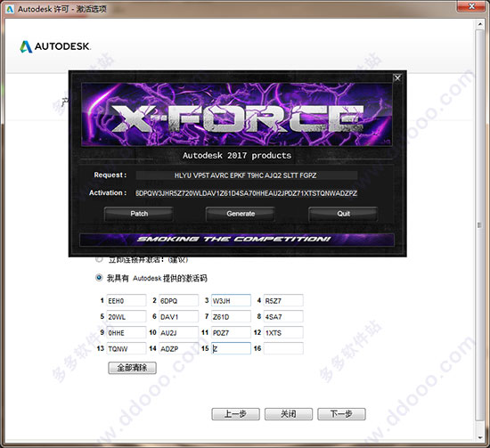Click into the Activation code field
The height and width of the screenshot is (448, 490).
[x=247, y=193]
